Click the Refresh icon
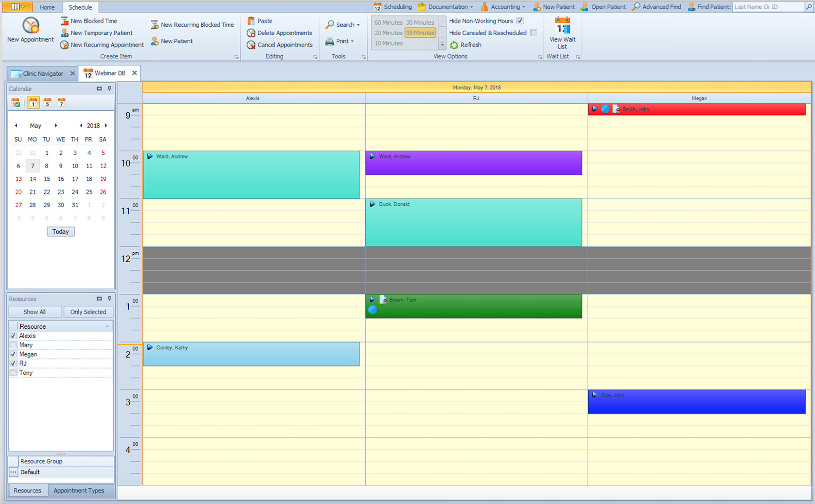 tap(454, 45)
